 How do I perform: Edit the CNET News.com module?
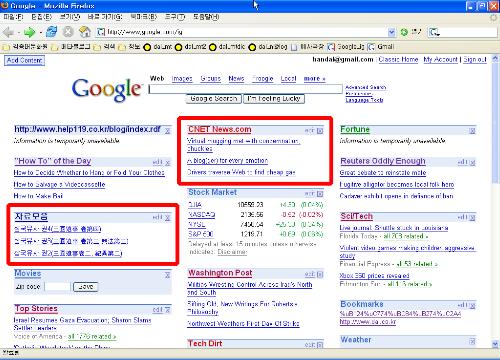pos(310,130)
